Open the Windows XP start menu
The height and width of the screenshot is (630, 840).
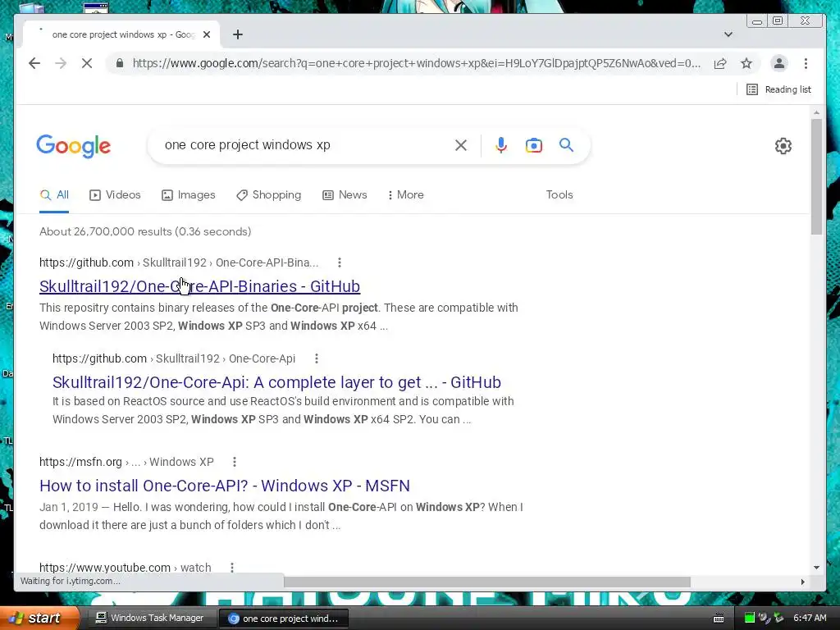click(39, 618)
